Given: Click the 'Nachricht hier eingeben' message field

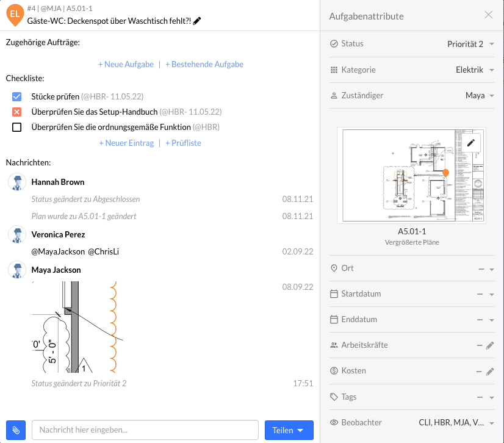Looking at the screenshot, I should 145,430.
